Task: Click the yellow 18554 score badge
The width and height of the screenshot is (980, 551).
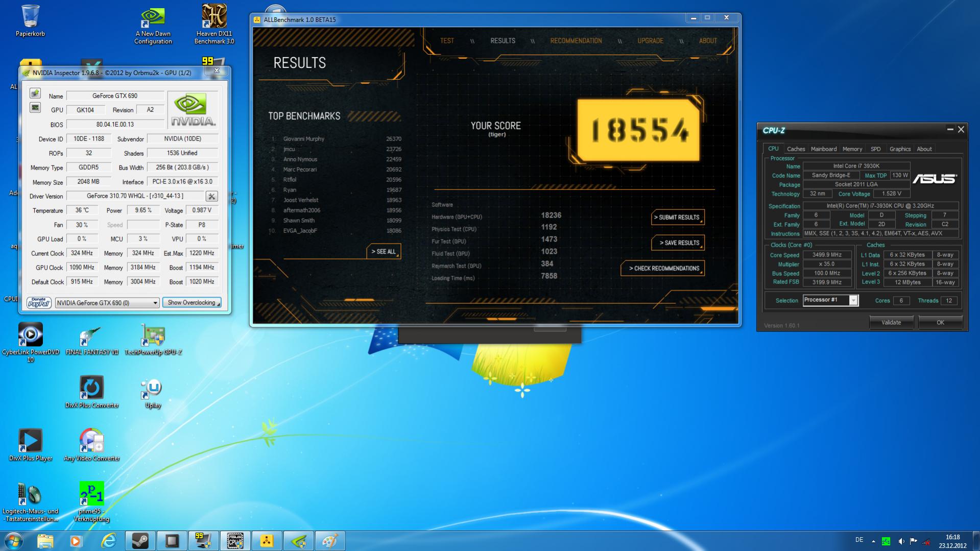Action: [x=638, y=130]
